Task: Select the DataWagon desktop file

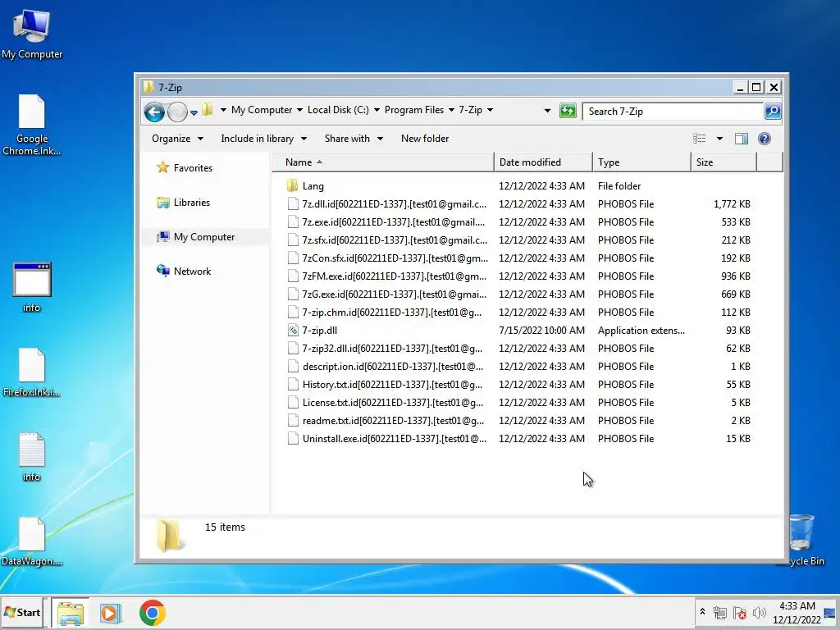Action: (x=32, y=541)
